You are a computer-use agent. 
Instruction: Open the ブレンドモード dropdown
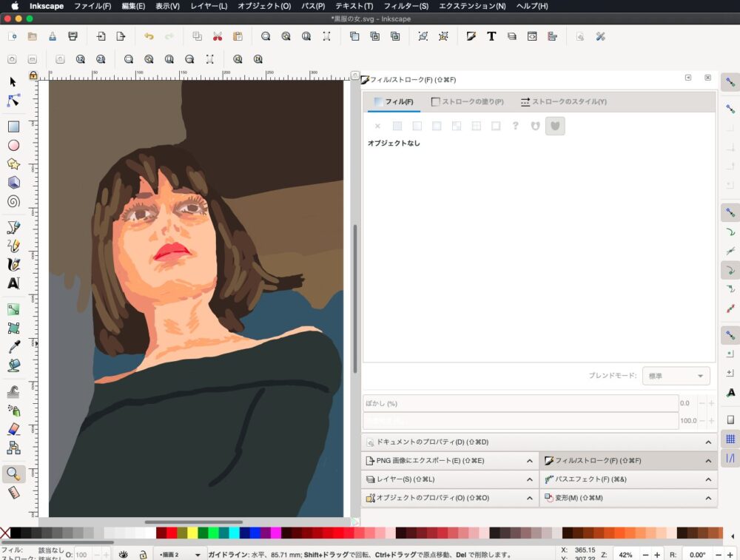(x=676, y=376)
